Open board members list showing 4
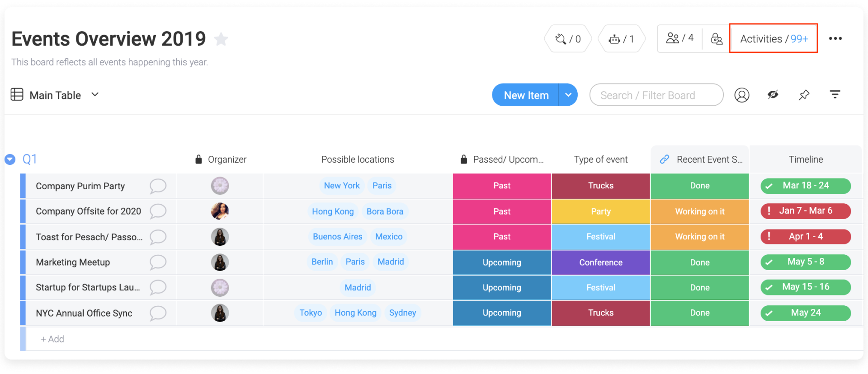Image resolution: width=868 pixels, height=374 pixels. coord(679,38)
